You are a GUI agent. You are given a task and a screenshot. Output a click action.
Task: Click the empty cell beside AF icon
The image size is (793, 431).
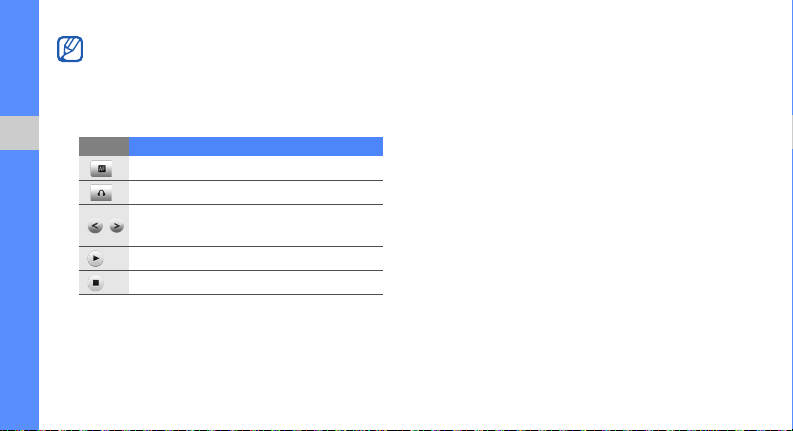click(x=256, y=168)
